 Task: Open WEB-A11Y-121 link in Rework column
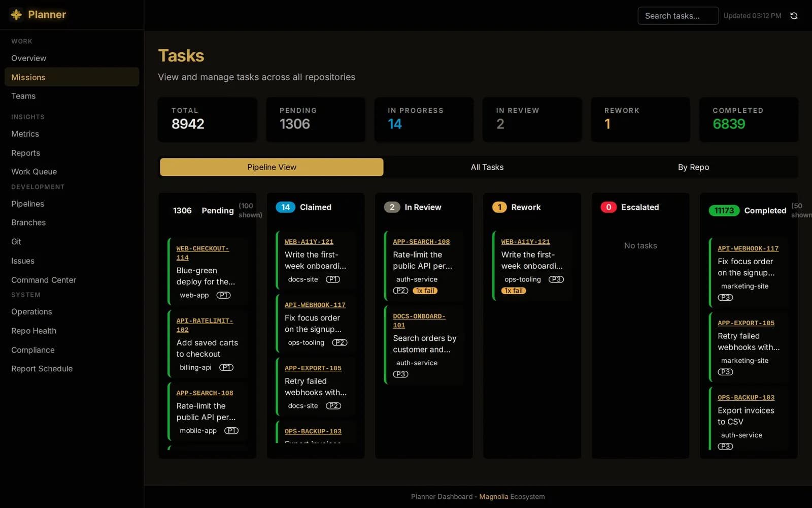point(526,242)
